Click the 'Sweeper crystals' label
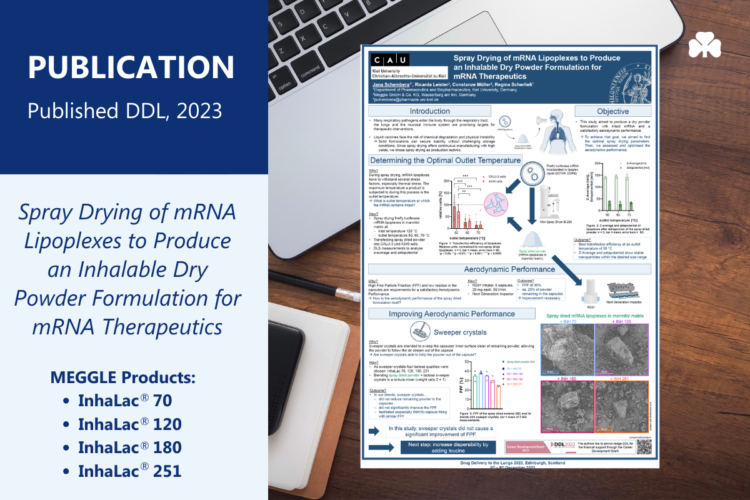 [460, 332]
